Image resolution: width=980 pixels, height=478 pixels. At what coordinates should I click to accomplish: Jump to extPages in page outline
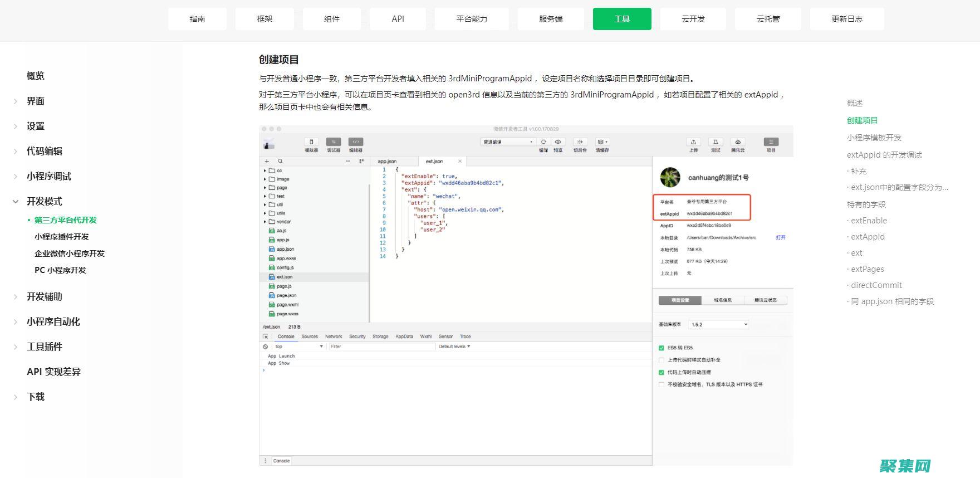click(x=868, y=269)
